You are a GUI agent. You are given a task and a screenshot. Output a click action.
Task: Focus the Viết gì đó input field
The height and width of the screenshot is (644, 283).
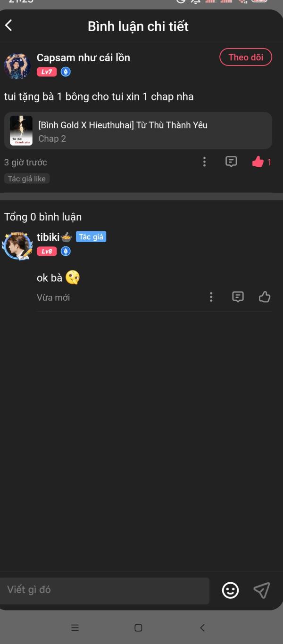(105, 590)
